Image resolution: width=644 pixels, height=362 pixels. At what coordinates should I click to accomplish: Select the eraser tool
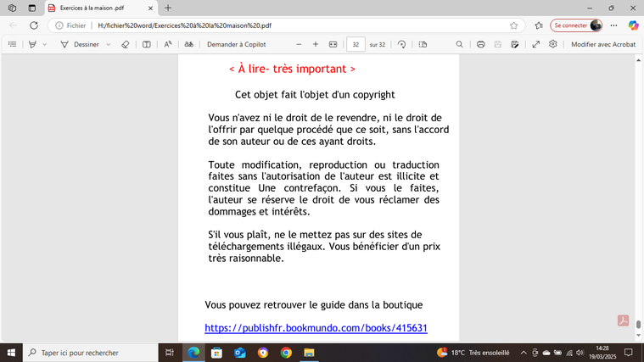pos(125,44)
